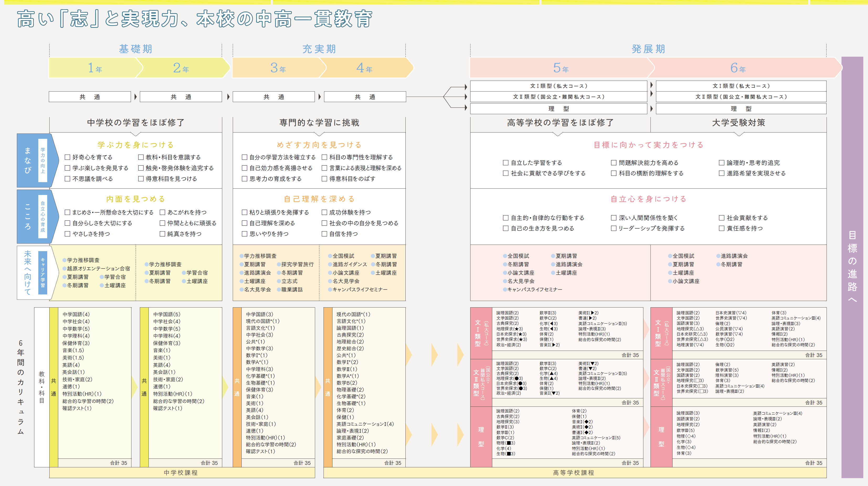The image size is (868, 486).
Task: Click 理科演習(3) in 6年 文Ⅱ類型
Action: (727, 376)
